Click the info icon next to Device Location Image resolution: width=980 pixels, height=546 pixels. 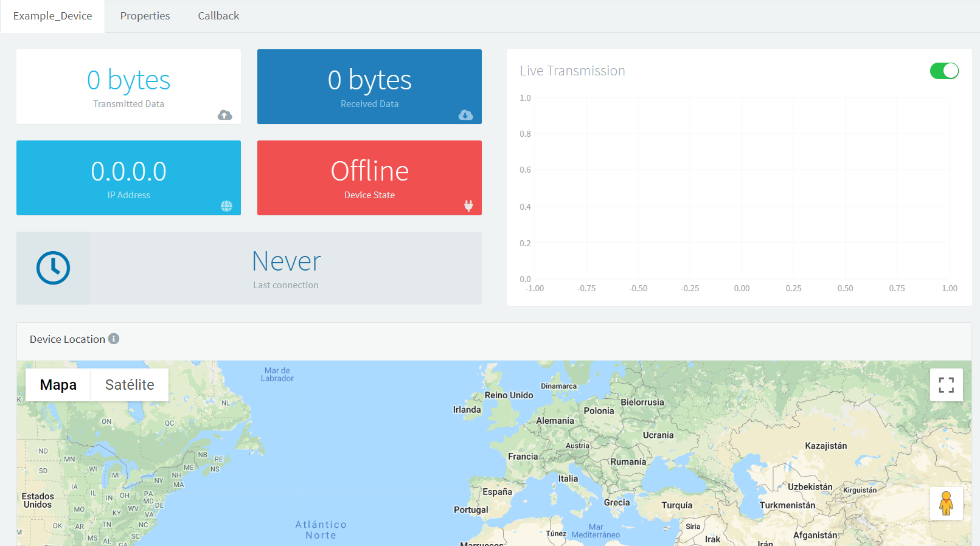(x=114, y=339)
